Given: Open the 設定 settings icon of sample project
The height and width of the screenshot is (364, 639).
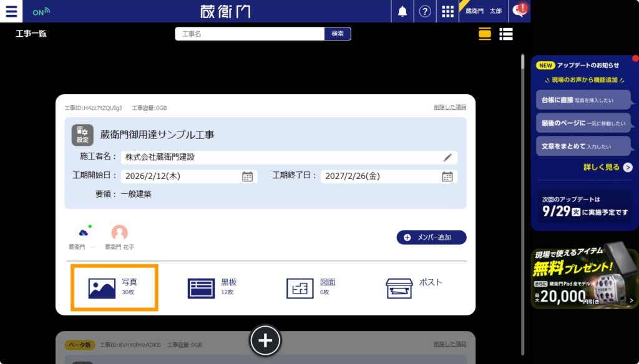Looking at the screenshot, I should pos(82,135).
